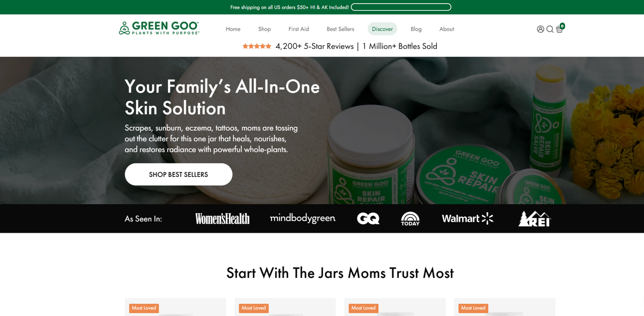644x316 pixels.
Task: Open the Home menu item
Action: click(233, 29)
